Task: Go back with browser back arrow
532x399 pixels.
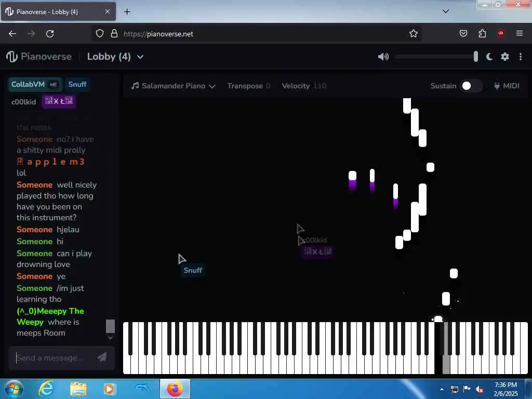Action: pyautogui.click(x=12, y=34)
